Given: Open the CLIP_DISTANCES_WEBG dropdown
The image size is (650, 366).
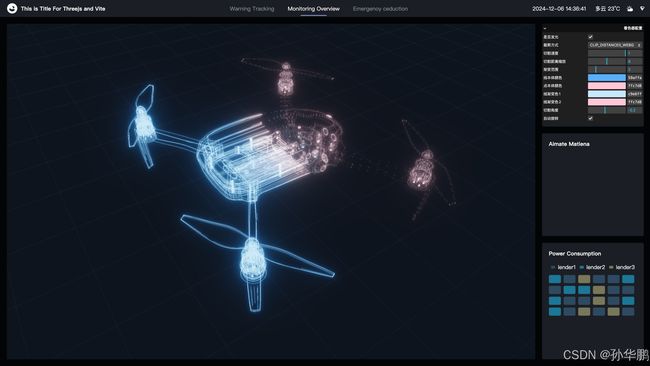Looking at the screenshot, I should pos(615,45).
